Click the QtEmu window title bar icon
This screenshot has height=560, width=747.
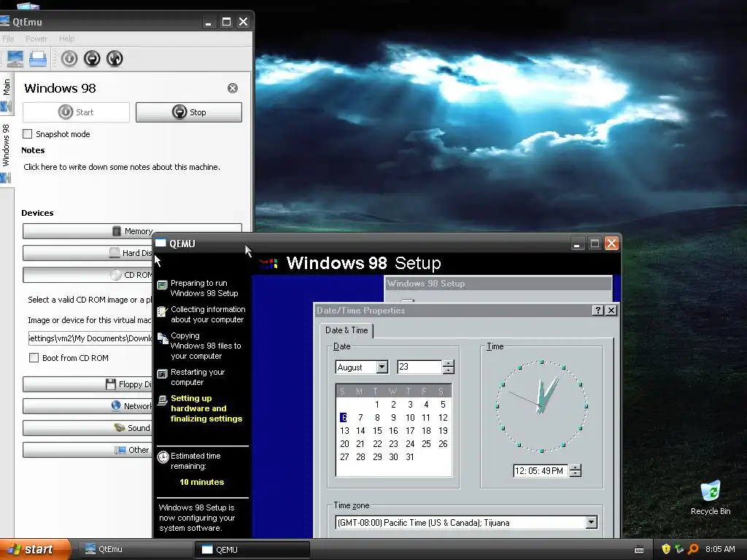[4, 21]
